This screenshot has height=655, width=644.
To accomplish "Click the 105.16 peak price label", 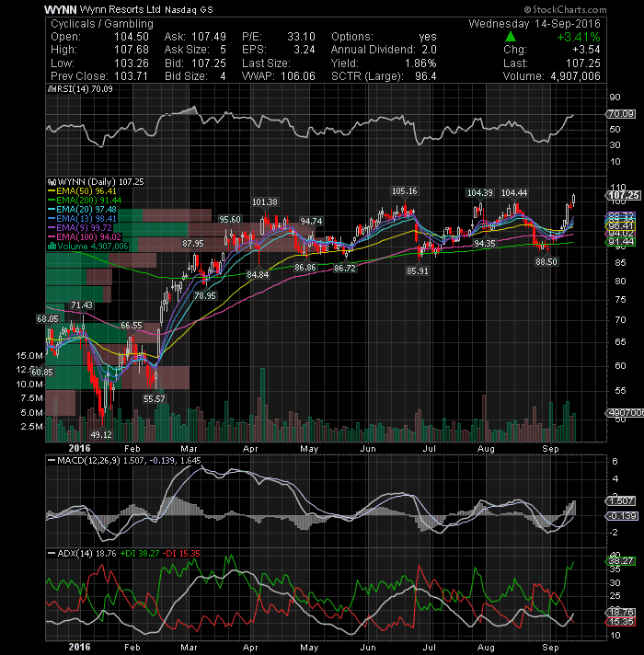I will click(404, 191).
